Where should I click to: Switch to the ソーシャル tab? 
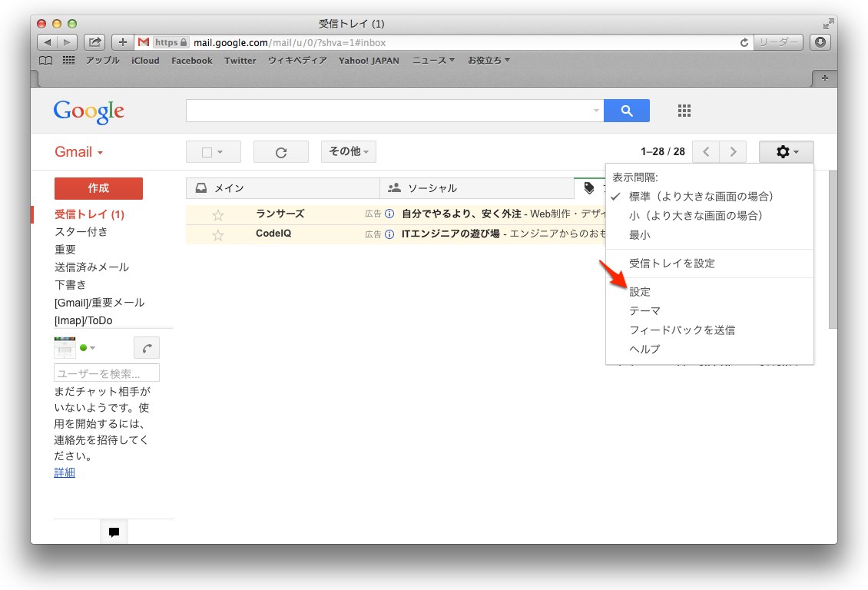476,188
